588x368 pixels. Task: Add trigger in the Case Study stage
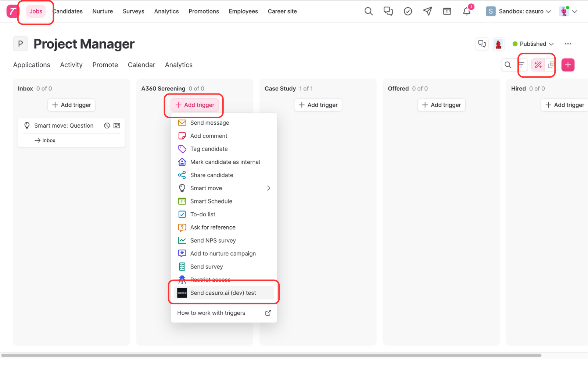318,105
